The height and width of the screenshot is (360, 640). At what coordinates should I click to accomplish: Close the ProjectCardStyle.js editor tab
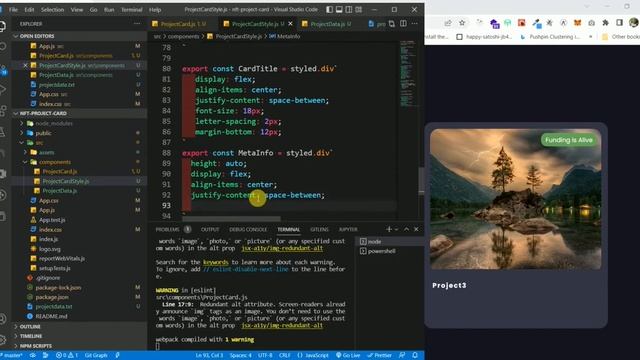click(x=291, y=24)
